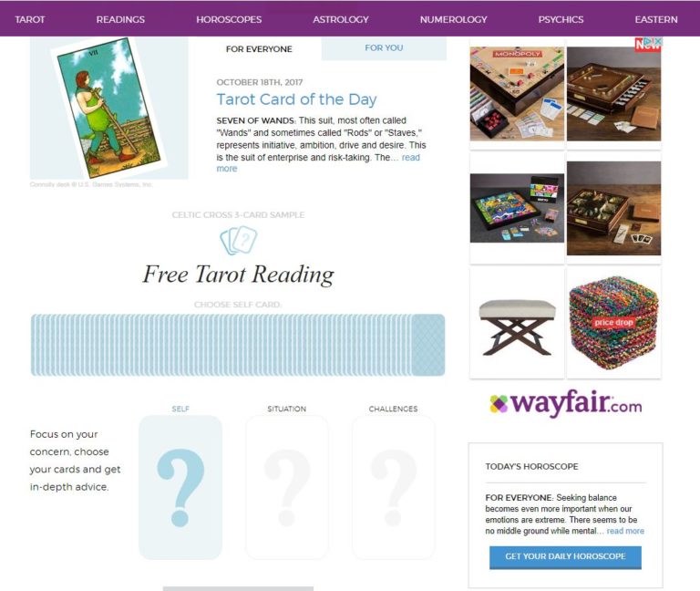The image size is (700, 591).
Task: Click the Wayfair logo
Action: [566, 403]
